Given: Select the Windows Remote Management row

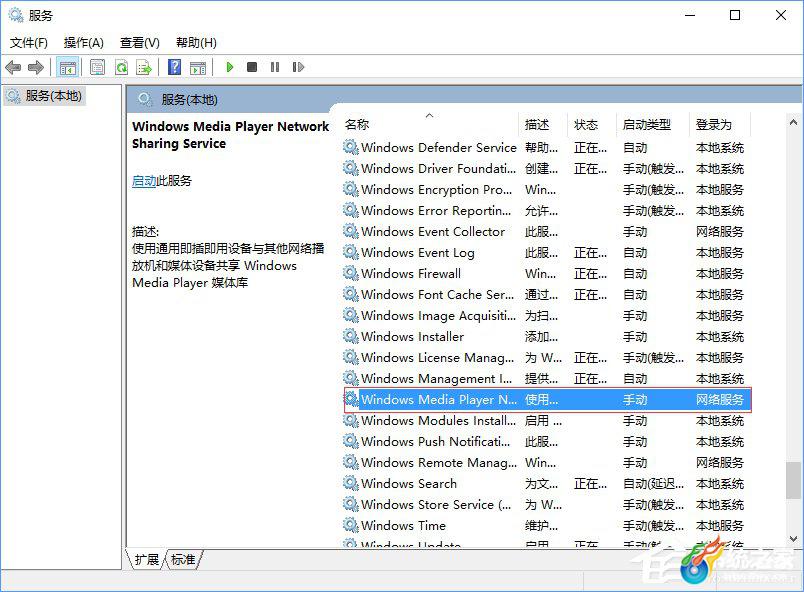Looking at the screenshot, I should point(547,463).
